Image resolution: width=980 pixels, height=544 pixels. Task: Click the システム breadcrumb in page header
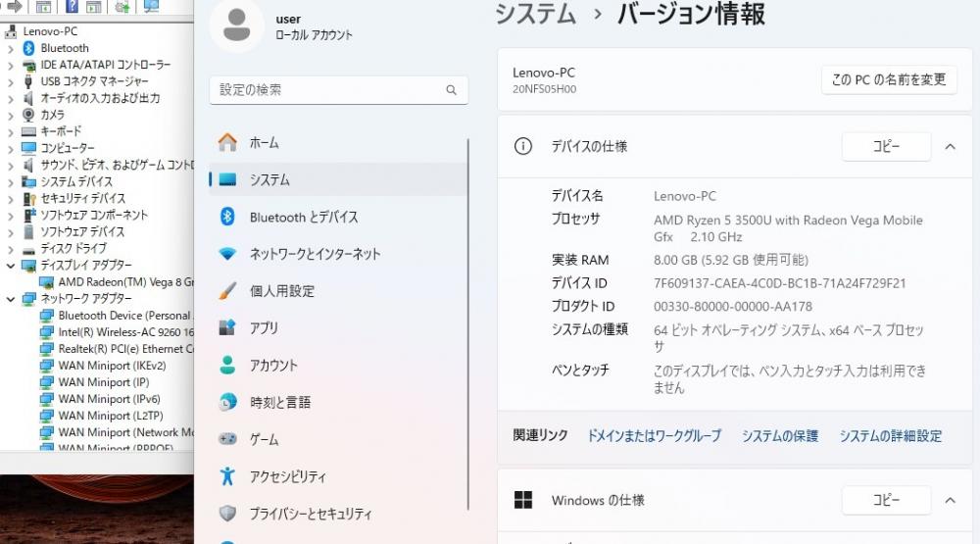(x=536, y=14)
